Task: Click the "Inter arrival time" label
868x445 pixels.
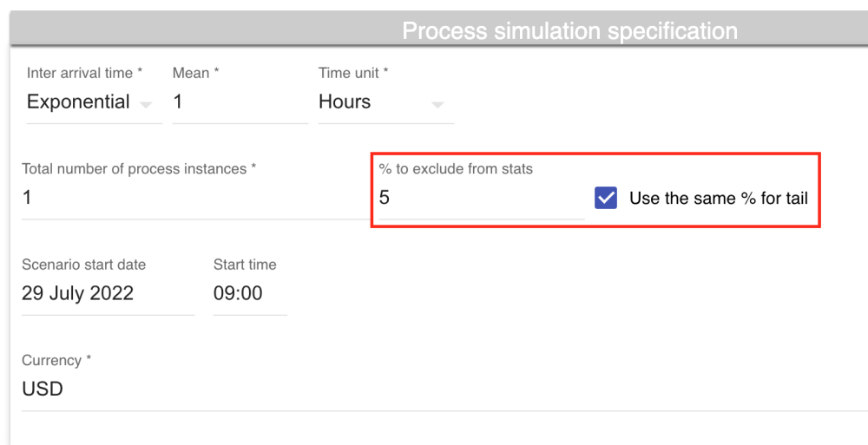Action: (84, 74)
